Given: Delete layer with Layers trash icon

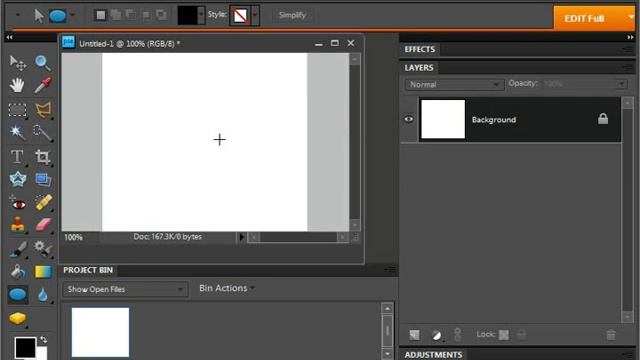Looking at the screenshot, I should 611,335.
